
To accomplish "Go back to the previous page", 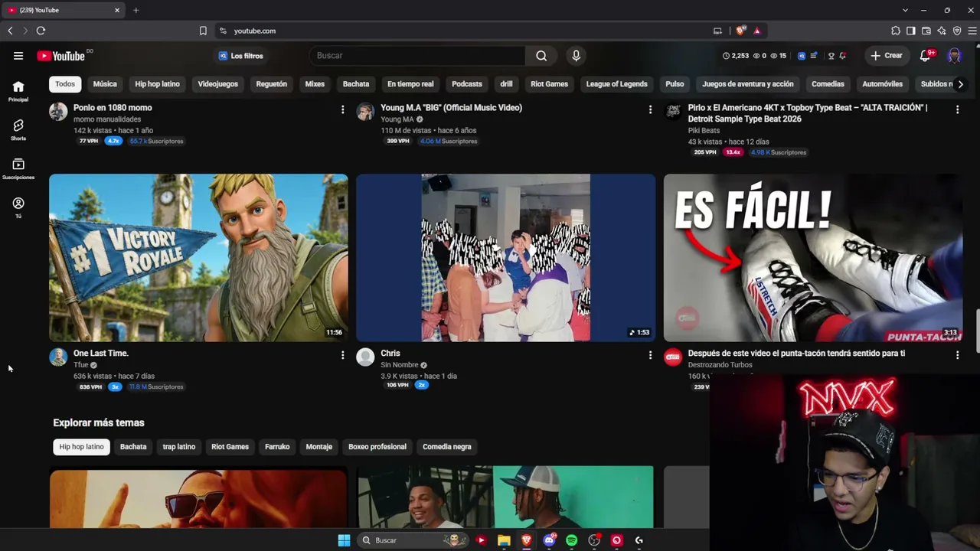I will click(x=10, y=31).
